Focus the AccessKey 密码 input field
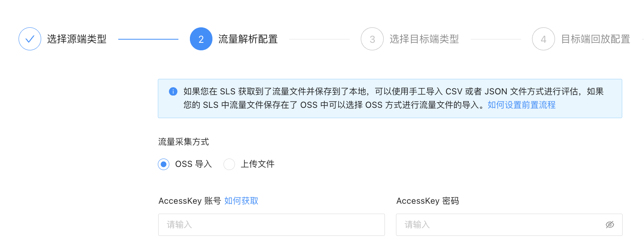Viewport: 644px width, 241px height. click(509, 225)
